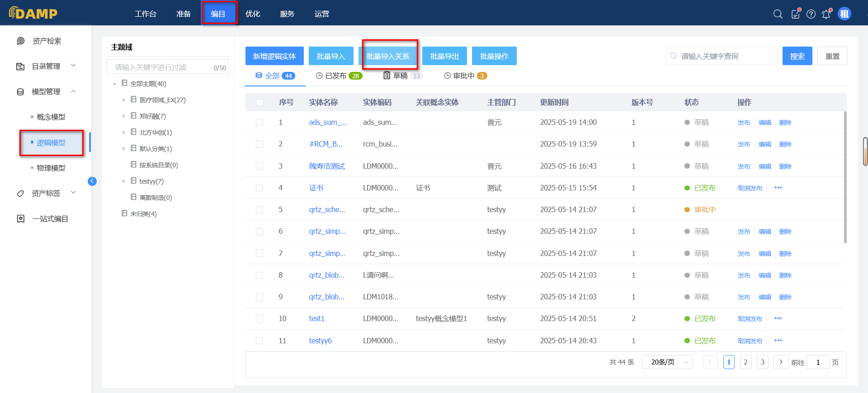Go to next page with the arrow icon
The image size is (868, 393).
tap(781, 362)
